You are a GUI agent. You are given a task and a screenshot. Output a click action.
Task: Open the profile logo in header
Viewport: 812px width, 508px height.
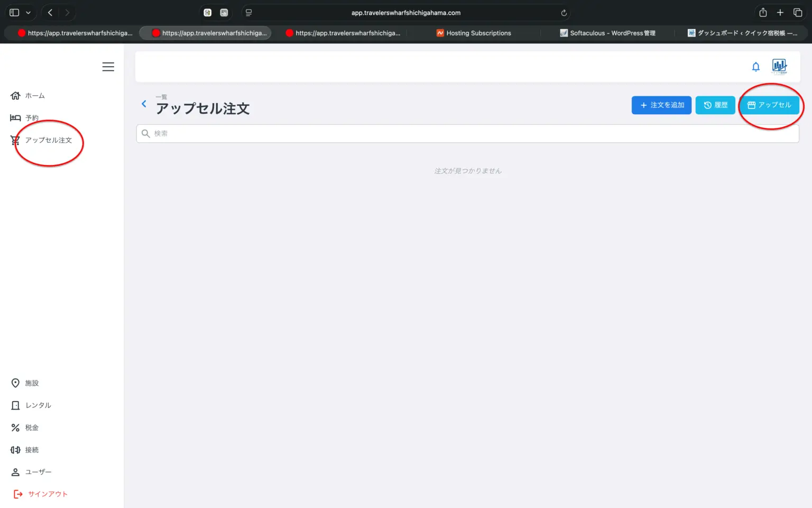[x=779, y=66]
